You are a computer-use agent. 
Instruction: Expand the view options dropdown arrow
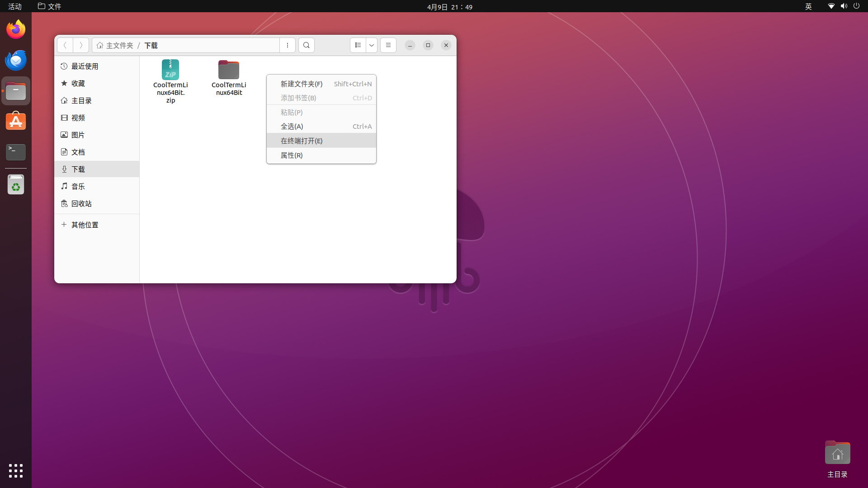pyautogui.click(x=372, y=45)
